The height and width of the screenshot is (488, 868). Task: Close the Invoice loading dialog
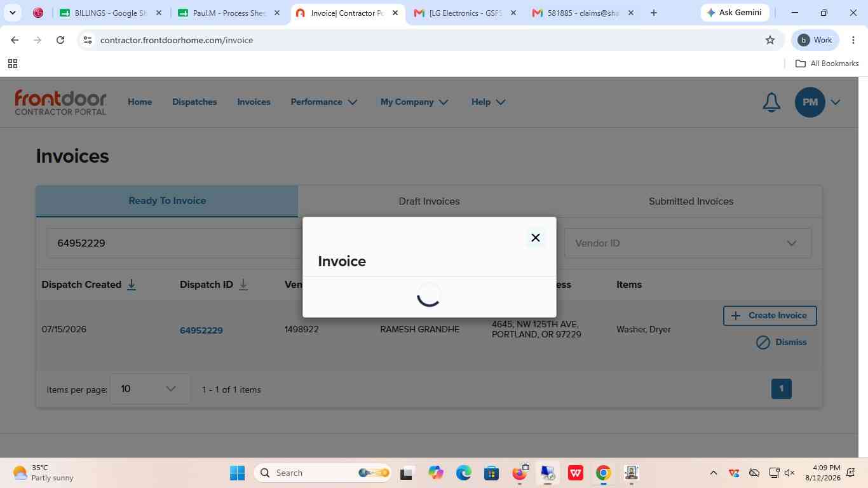click(x=535, y=238)
